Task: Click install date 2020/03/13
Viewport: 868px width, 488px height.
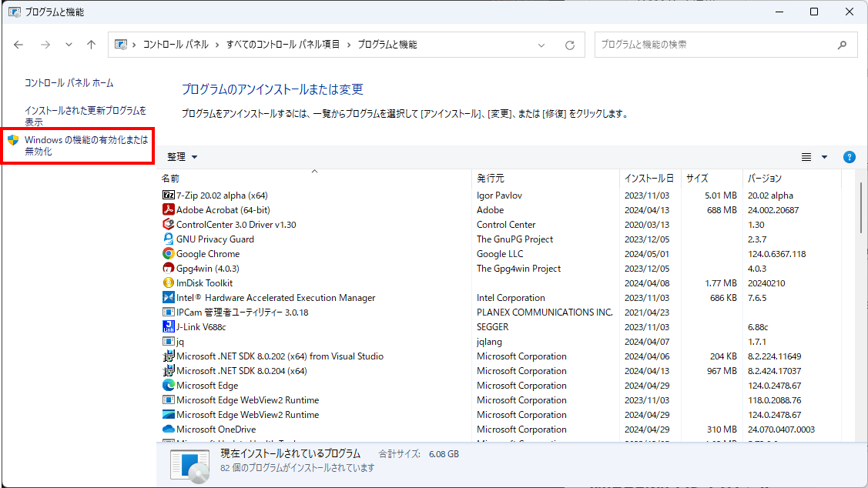Action: coord(647,225)
